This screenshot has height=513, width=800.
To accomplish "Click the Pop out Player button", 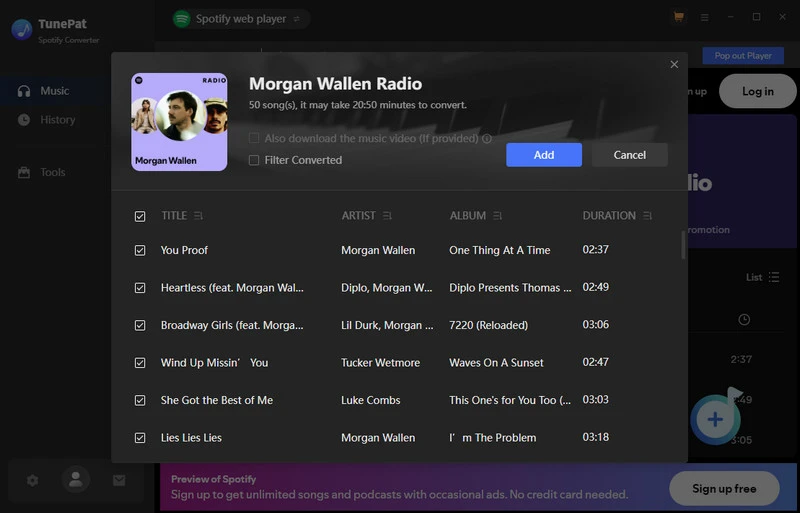I will (743, 56).
